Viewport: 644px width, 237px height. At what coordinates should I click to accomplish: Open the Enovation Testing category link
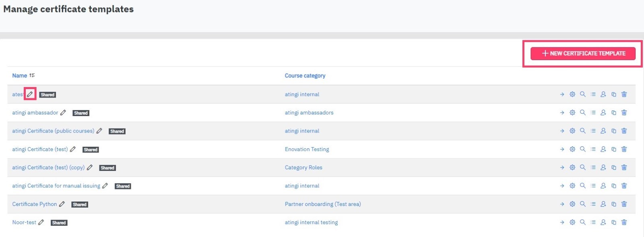(x=307, y=149)
